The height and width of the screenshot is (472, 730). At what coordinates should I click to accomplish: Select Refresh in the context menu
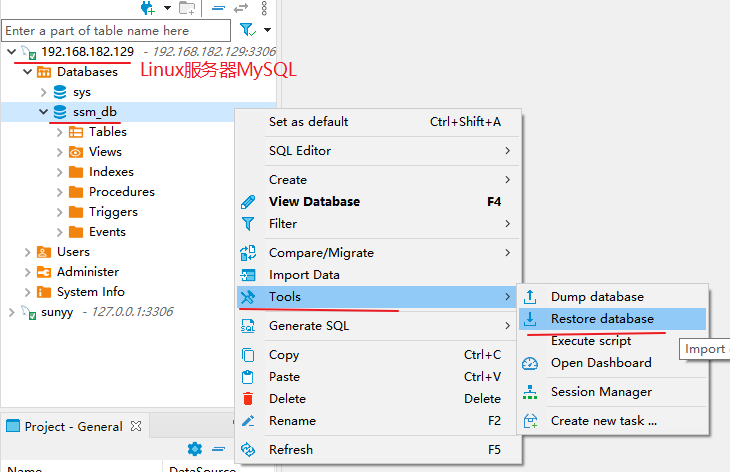[x=291, y=450]
